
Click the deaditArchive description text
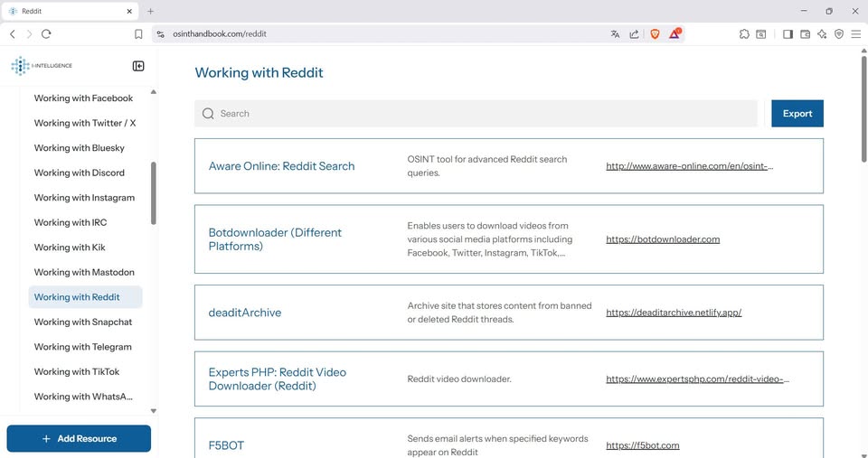[499, 313]
